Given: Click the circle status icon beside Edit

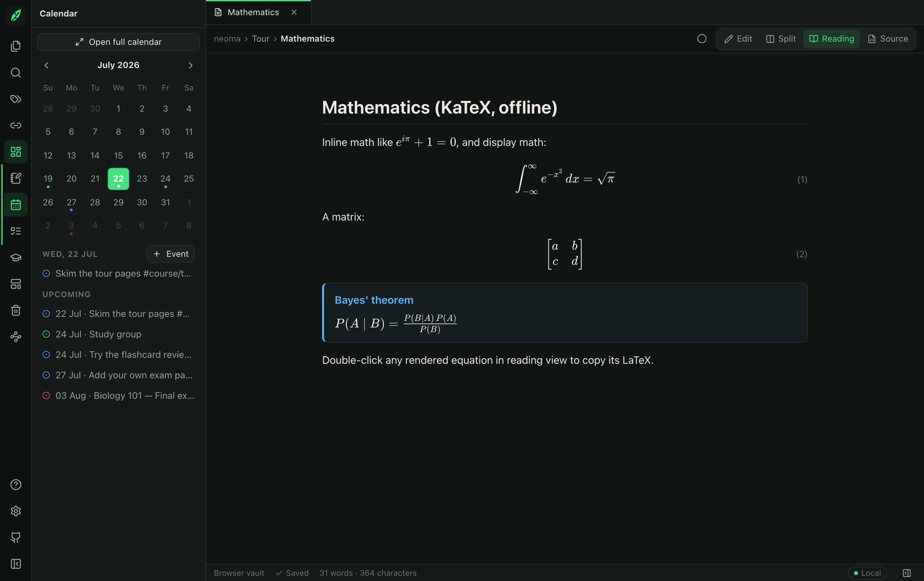Looking at the screenshot, I should pos(702,39).
